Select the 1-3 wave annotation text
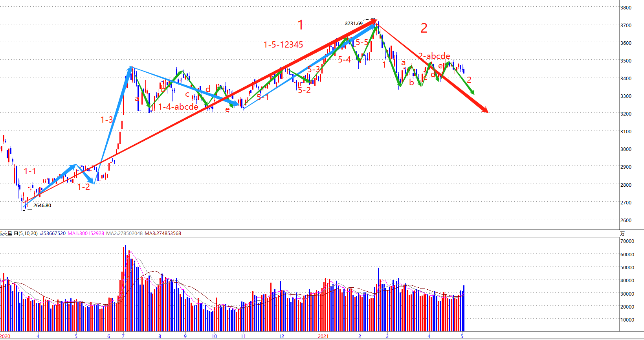Screen dimensions: 644x340 pos(106,120)
